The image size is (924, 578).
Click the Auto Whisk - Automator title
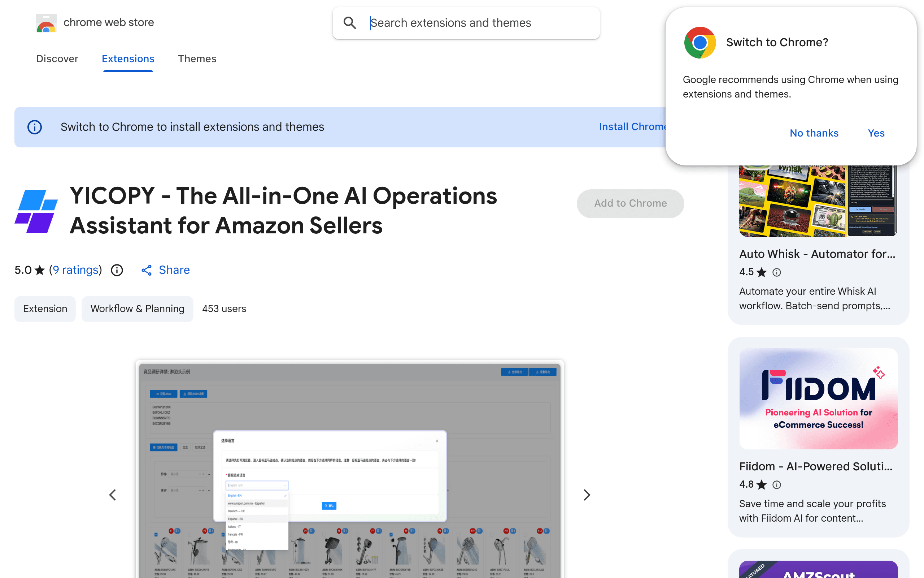coord(817,254)
